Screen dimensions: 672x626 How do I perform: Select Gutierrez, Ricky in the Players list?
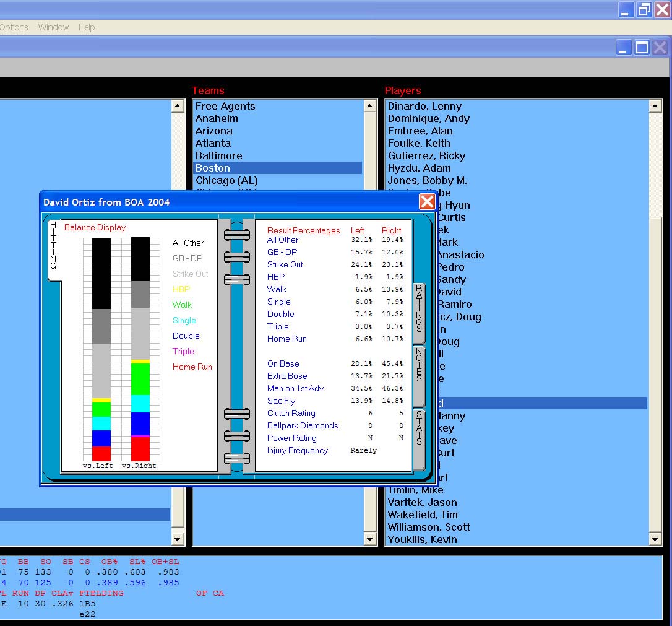517,155
